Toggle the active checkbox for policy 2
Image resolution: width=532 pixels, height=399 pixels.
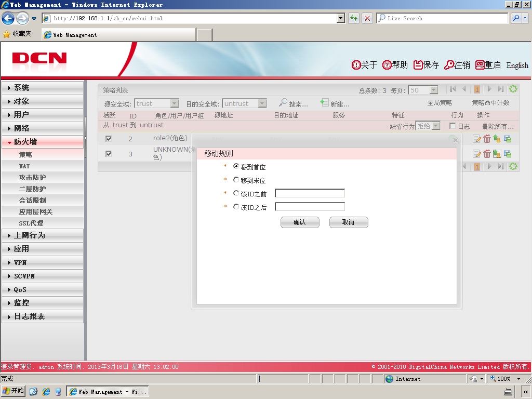[109, 138]
